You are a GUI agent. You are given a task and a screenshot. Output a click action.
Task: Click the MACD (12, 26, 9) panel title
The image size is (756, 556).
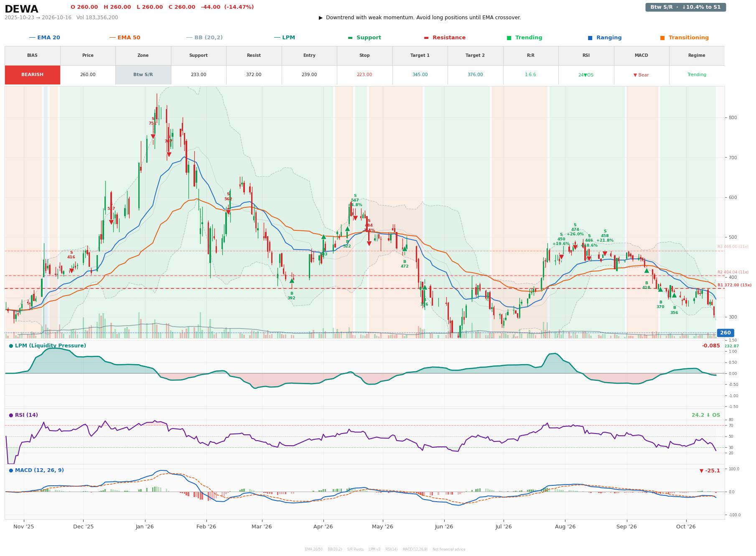pos(36,470)
